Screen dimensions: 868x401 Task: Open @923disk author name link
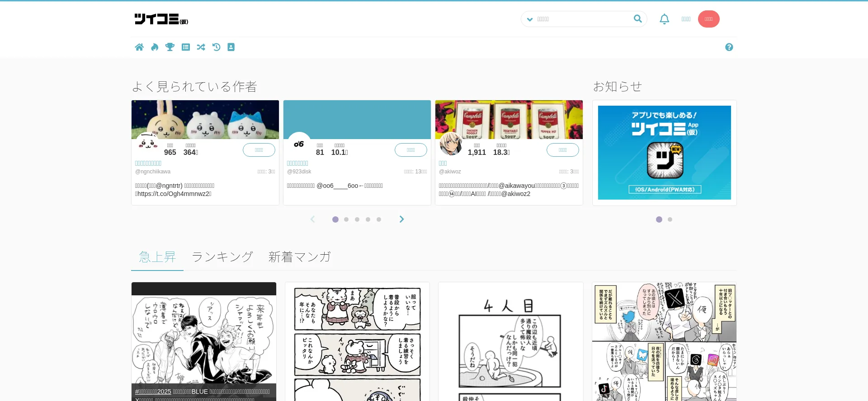pyautogui.click(x=297, y=163)
